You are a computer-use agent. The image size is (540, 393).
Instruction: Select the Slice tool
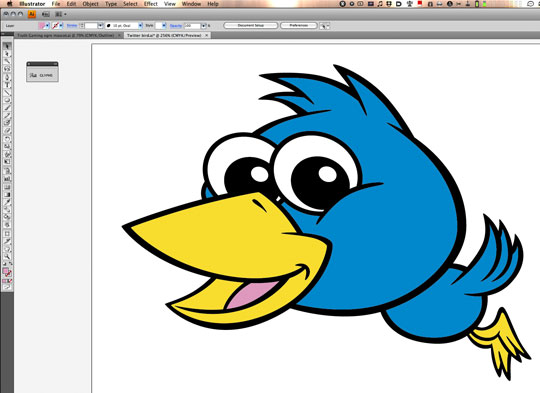pyautogui.click(x=7, y=241)
